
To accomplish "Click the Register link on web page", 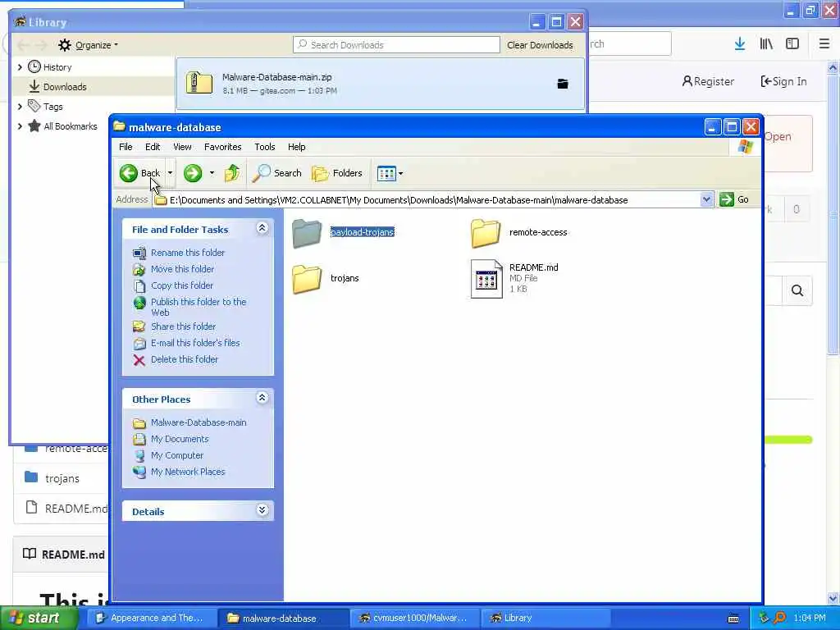I will coord(708,81).
